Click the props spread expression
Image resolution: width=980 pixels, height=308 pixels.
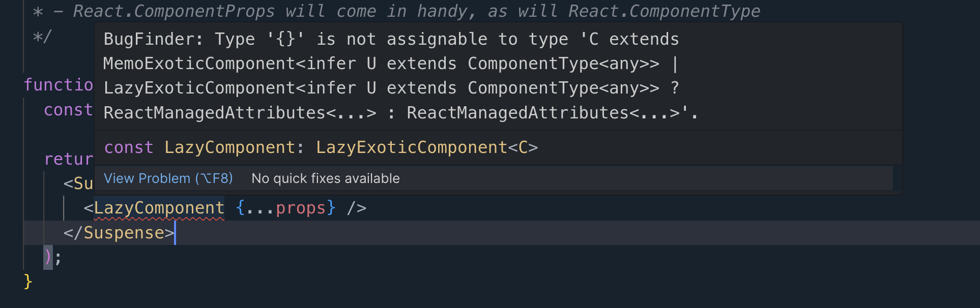[x=285, y=208]
